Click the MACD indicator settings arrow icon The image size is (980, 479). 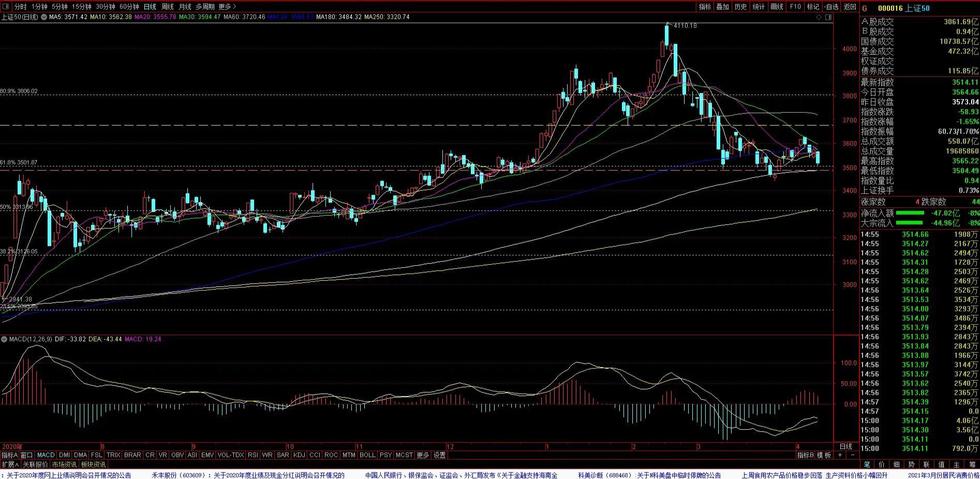click(x=4, y=339)
